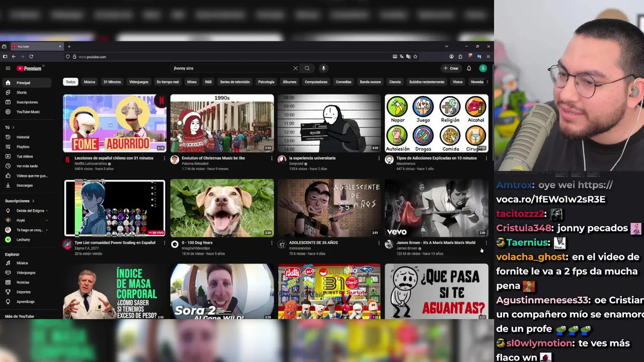Image resolution: width=644 pixels, height=362 pixels.
Task: Bookmark the page with the star icon
Action: pyautogui.click(x=415, y=57)
